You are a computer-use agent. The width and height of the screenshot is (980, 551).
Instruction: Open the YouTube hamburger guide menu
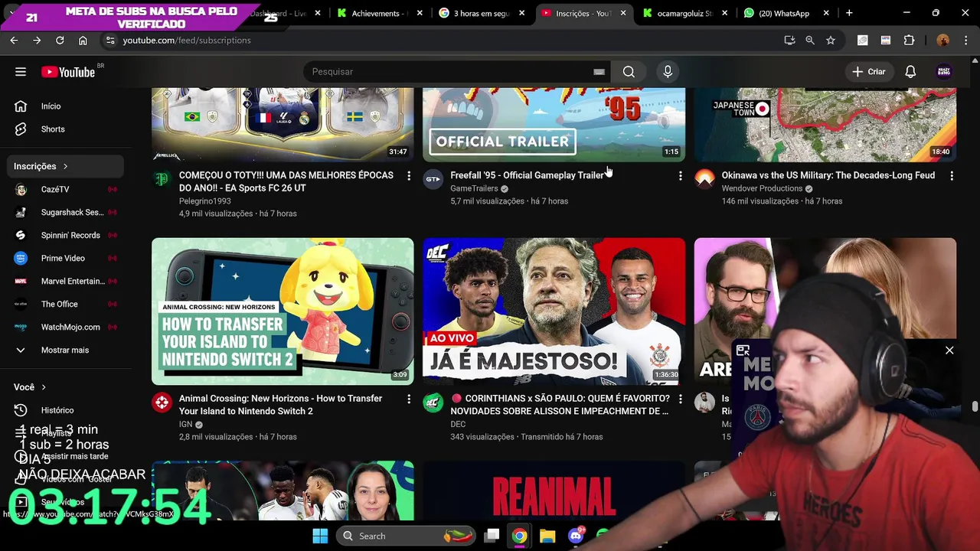click(x=21, y=72)
